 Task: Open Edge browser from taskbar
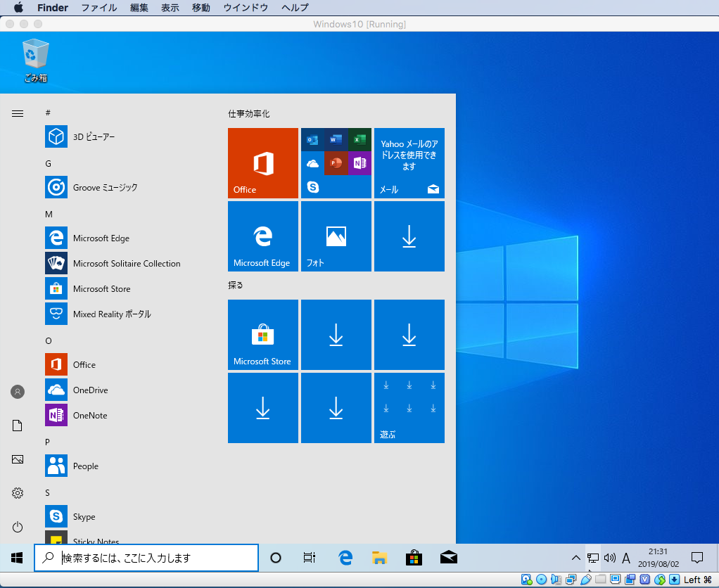(345, 558)
